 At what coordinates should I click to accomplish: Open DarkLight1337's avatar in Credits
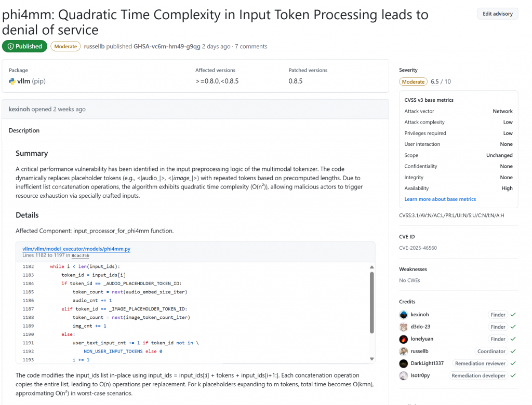click(x=403, y=363)
